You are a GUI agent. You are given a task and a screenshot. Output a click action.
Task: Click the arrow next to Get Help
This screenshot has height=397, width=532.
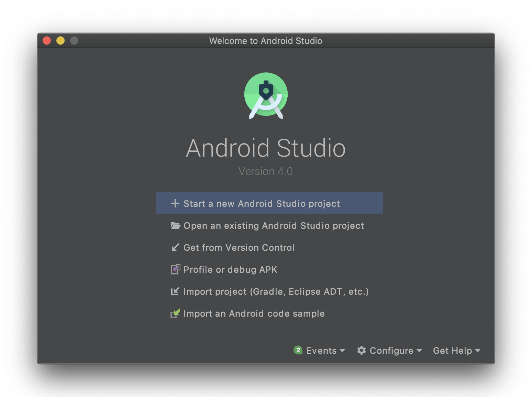point(478,351)
